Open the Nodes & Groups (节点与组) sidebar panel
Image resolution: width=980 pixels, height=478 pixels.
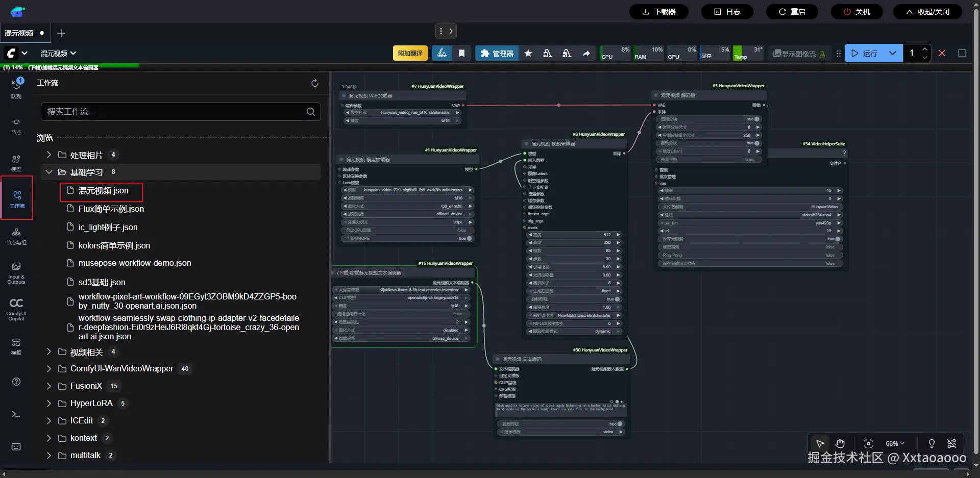click(16, 237)
